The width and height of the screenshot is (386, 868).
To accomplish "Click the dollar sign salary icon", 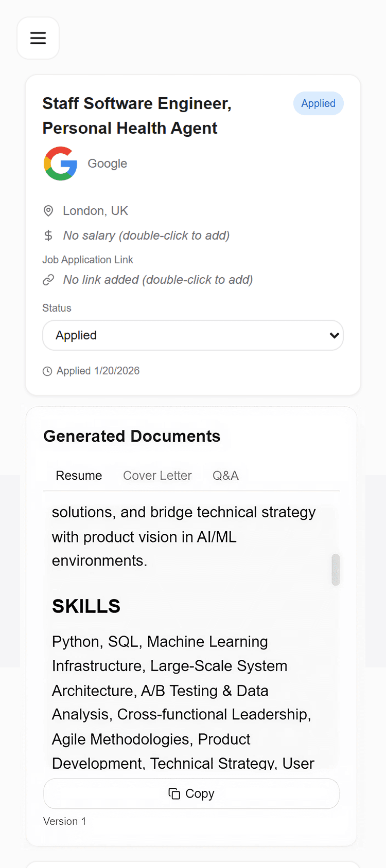I will tap(48, 235).
